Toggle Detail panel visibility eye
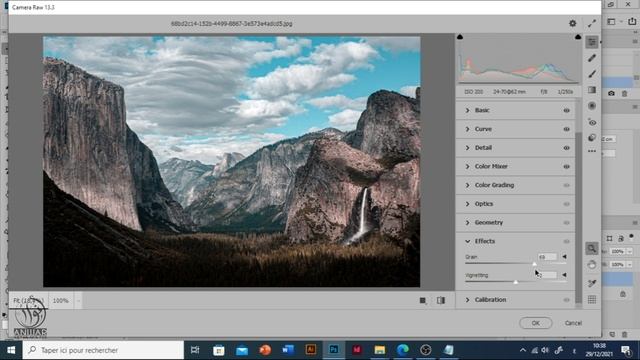The width and height of the screenshot is (640, 360). pos(567,148)
